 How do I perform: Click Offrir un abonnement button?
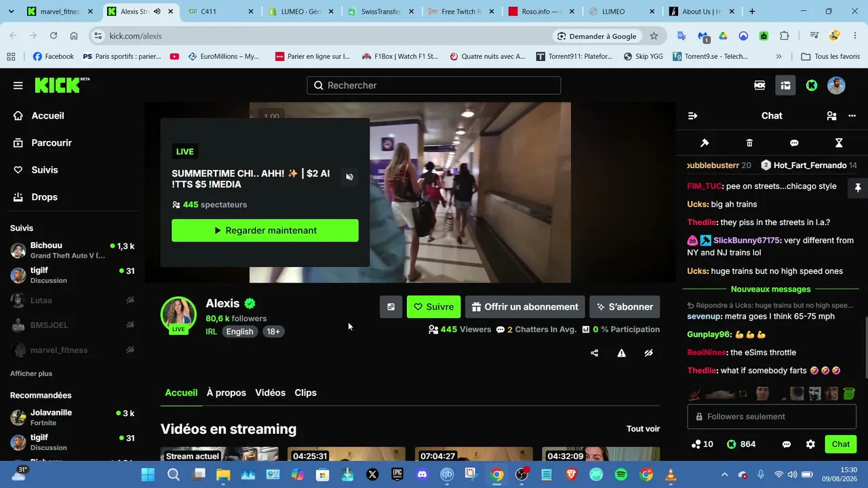point(525,307)
